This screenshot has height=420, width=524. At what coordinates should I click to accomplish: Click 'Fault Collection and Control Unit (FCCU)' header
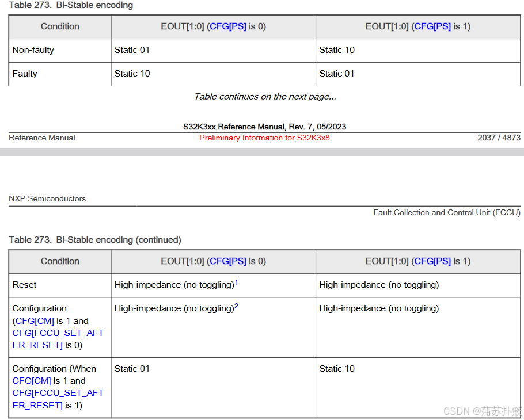coord(447,212)
